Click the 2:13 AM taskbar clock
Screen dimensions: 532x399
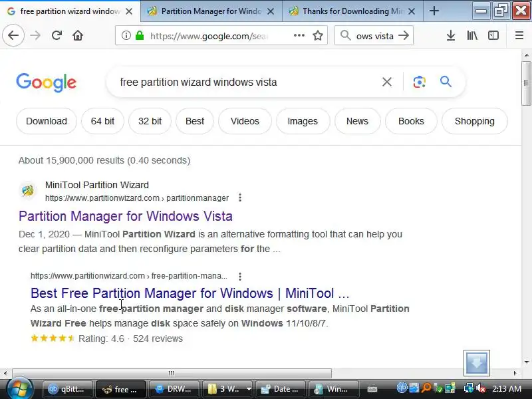point(507,389)
